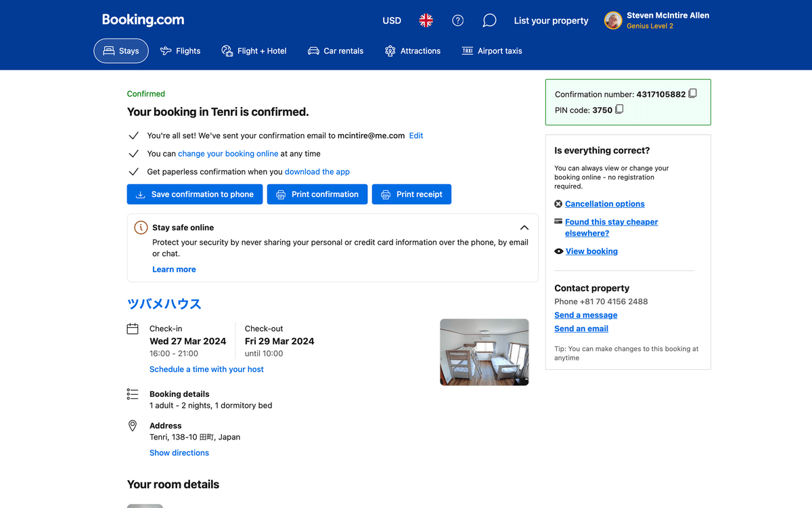The image size is (812, 508).
Task: Open Found this stay cheaper elsewhere link
Action: point(612,228)
